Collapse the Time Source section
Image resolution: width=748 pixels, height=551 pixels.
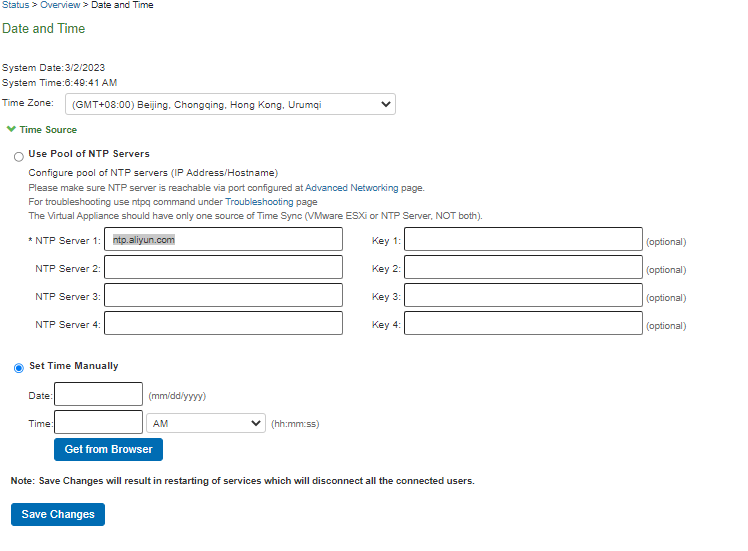click(x=11, y=129)
